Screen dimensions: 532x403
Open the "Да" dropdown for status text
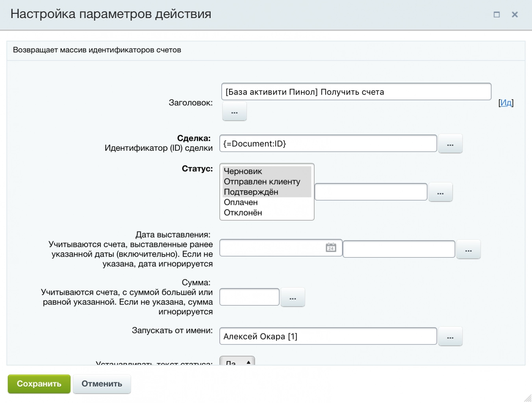236,360
